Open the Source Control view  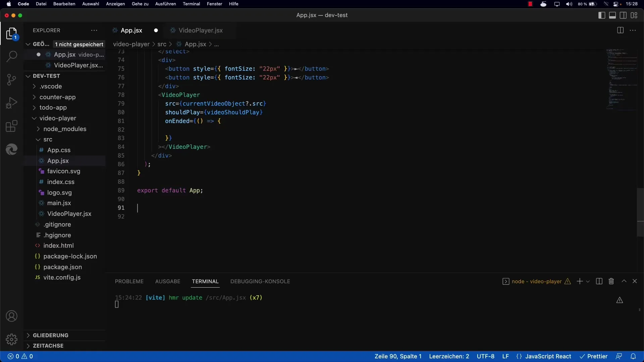click(12, 80)
